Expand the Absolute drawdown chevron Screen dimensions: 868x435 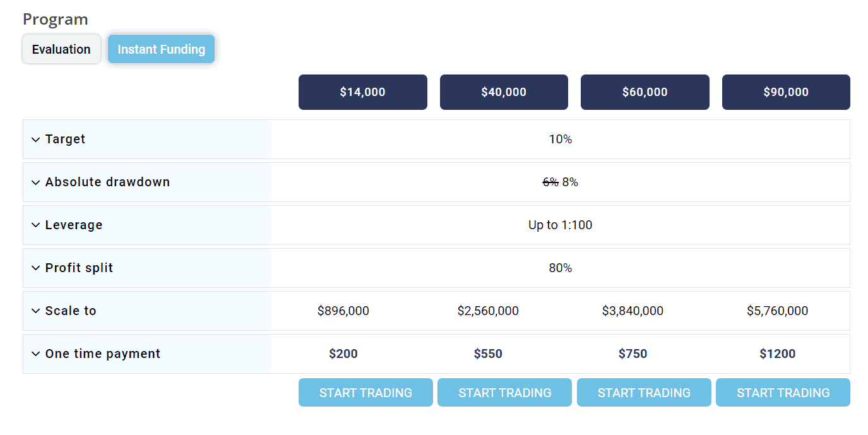pyautogui.click(x=36, y=182)
